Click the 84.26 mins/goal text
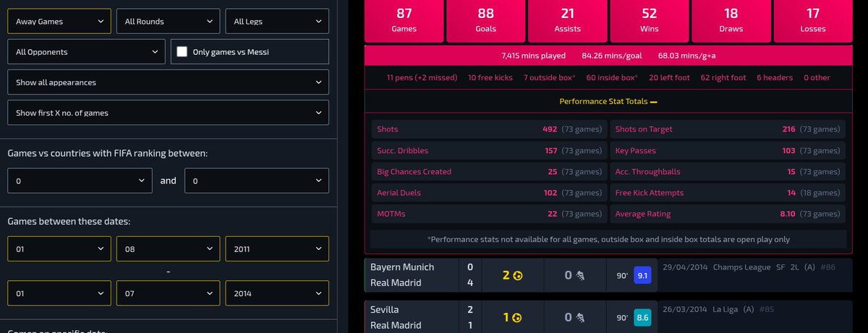This screenshot has width=868, height=333. (613, 55)
